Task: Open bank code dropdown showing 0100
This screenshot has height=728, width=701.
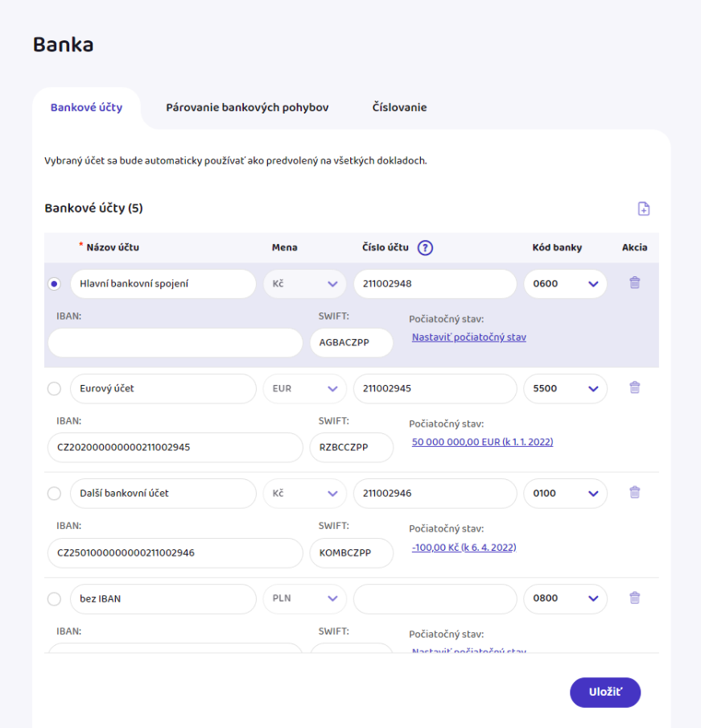Action: (566, 493)
